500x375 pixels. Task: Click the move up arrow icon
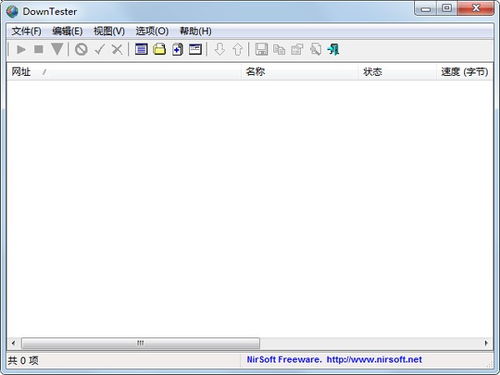(x=238, y=49)
